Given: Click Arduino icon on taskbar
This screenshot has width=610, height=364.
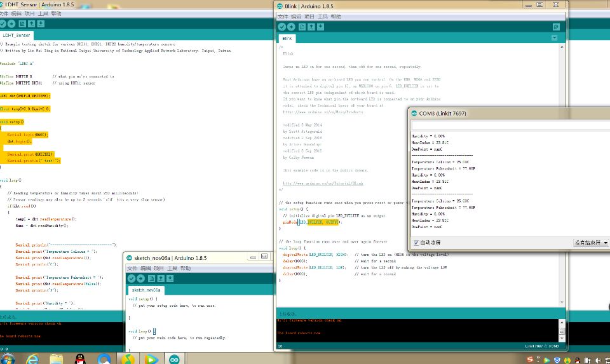Looking at the screenshot, I should (x=174, y=358).
